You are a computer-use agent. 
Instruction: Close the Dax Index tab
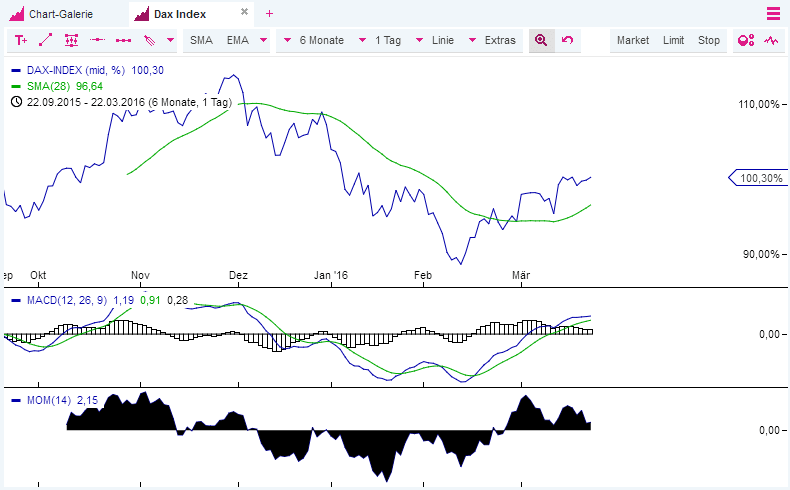(244, 12)
